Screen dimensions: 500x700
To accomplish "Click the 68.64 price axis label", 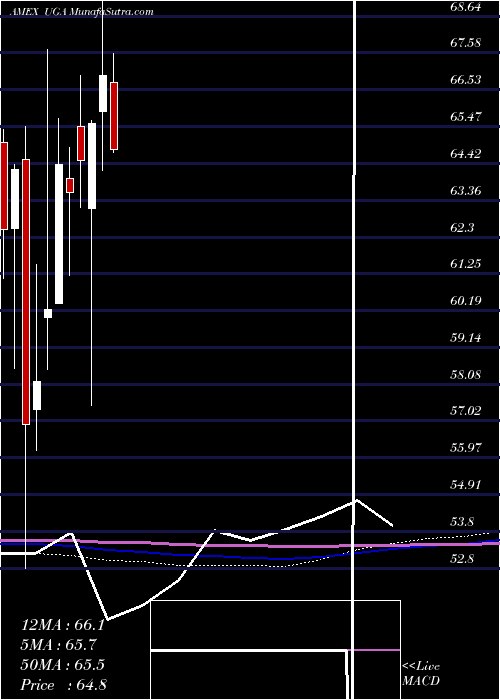I will click(x=467, y=7).
